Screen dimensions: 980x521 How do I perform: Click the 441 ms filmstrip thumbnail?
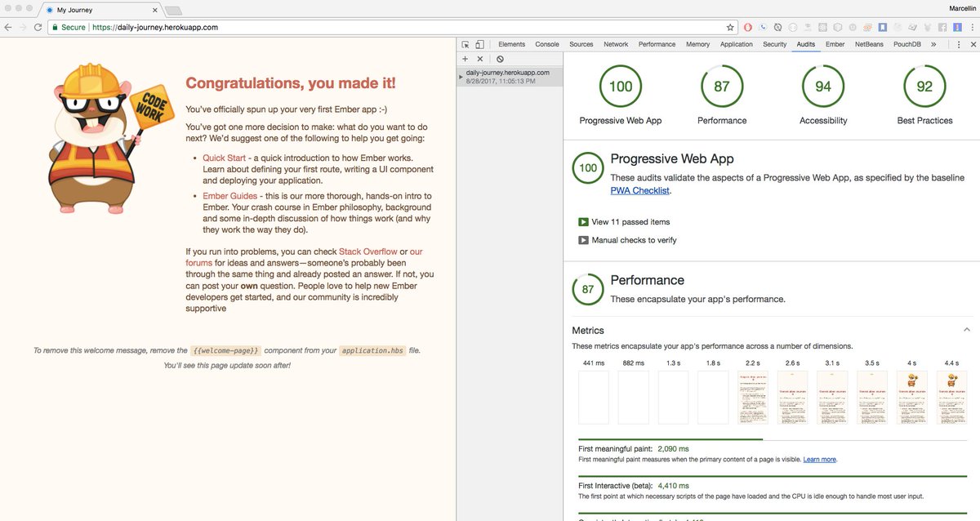[594, 398]
